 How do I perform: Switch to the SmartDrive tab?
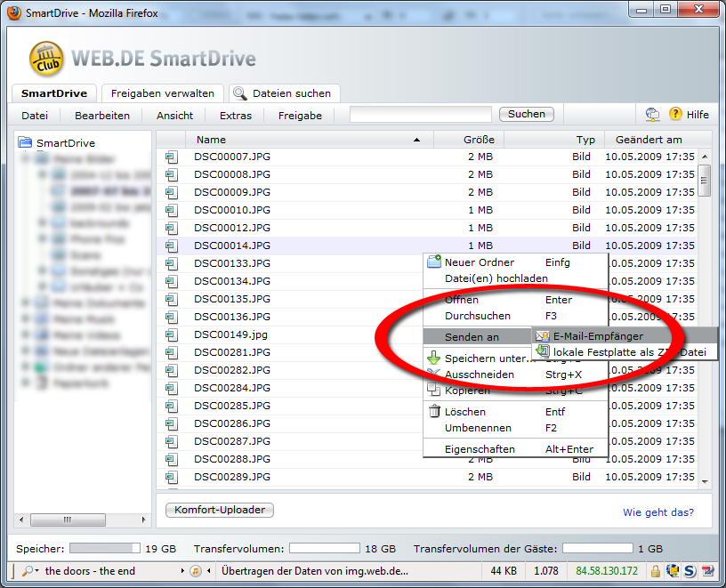point(54,93)
